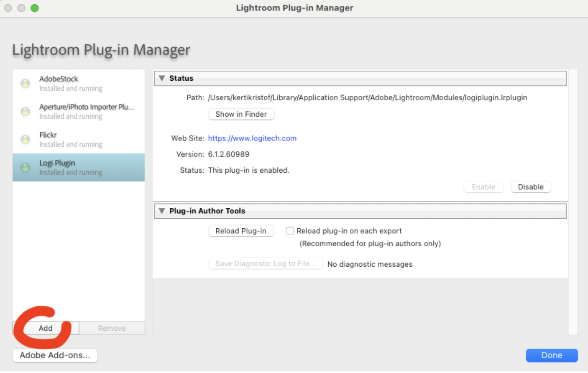
Task: Click the Logi Plugin status light icon
Action: (26, 168)
